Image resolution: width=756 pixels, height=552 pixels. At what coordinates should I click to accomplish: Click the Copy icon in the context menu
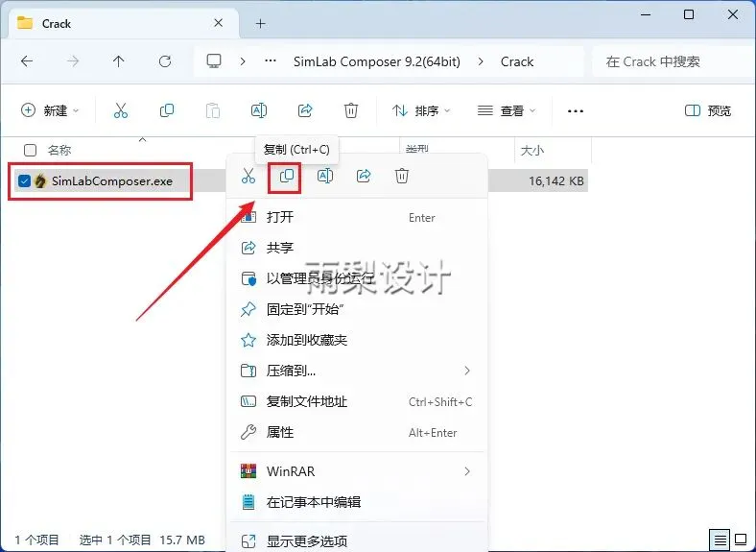coord(287,176)
